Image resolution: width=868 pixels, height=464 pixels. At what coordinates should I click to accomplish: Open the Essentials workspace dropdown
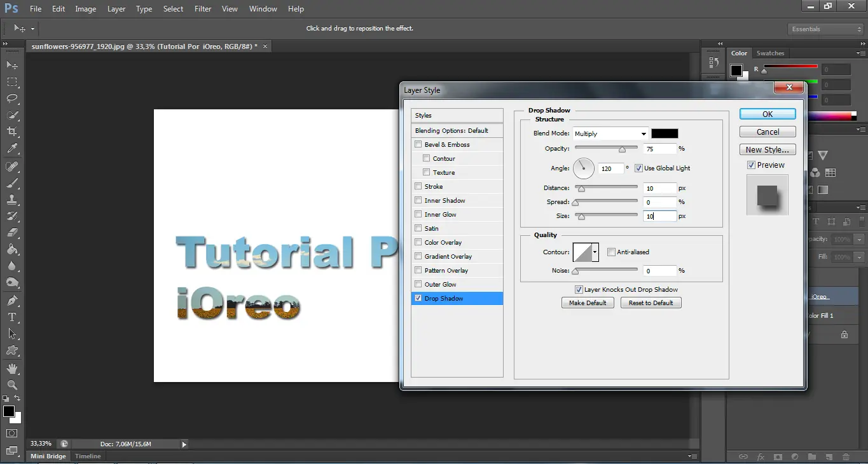tap(826, 29)
